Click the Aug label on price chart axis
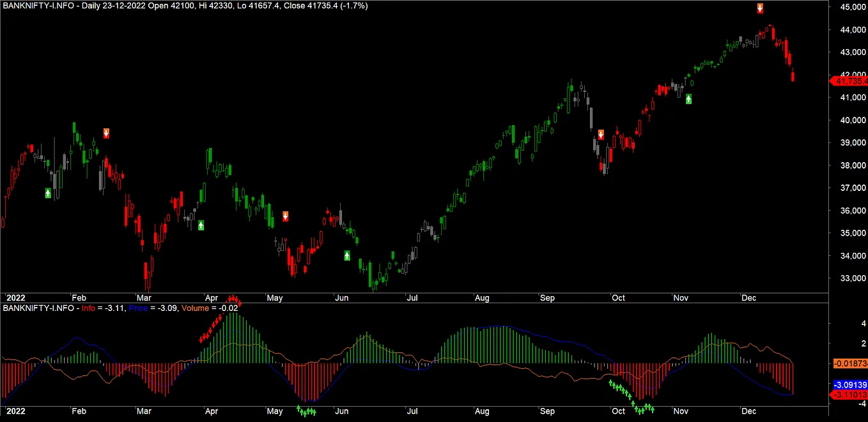The width and height of the screenshot is (868, 422). click(x=482, y=298)
